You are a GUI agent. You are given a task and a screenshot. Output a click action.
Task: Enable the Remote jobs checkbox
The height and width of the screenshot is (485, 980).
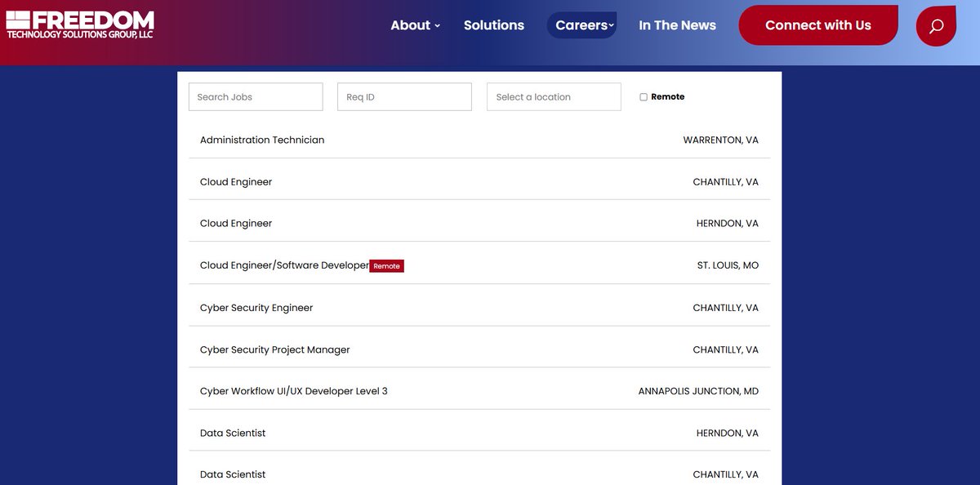(644, 97)
